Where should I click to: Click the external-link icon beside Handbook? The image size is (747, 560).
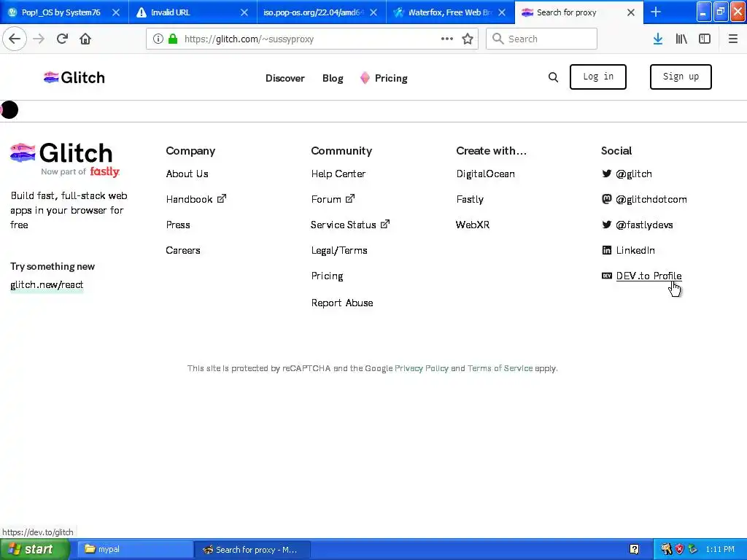tap(222, 198)
